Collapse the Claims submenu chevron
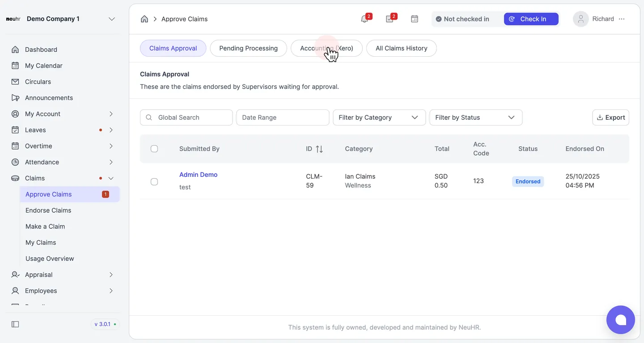 111,178
